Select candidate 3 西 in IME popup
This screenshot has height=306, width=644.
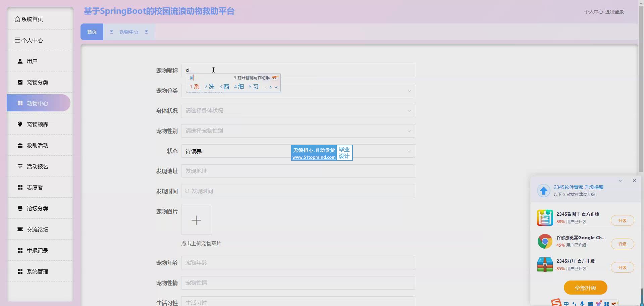click(224, 87)
